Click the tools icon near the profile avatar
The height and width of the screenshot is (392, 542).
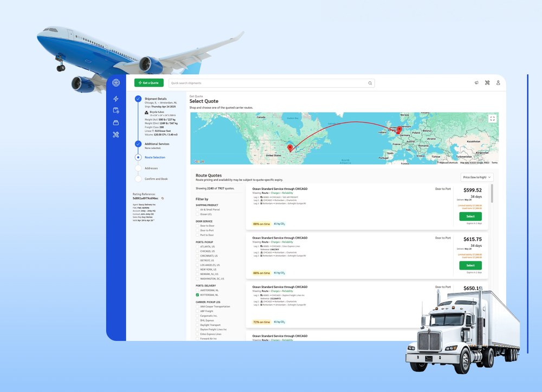pyautogui.click(x=487, y=83)
